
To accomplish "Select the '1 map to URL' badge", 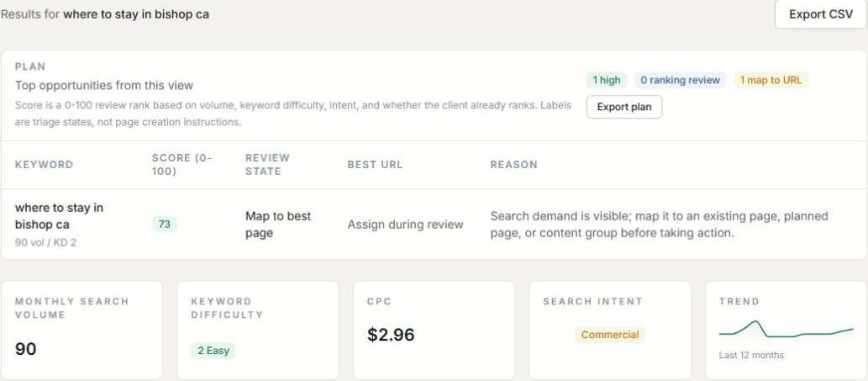I will (771, 80).
